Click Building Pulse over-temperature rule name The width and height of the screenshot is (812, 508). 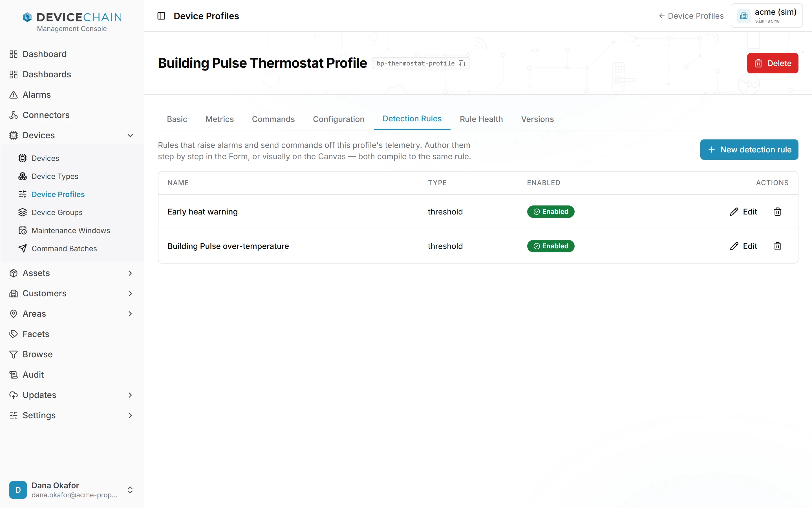click(228, 246)
